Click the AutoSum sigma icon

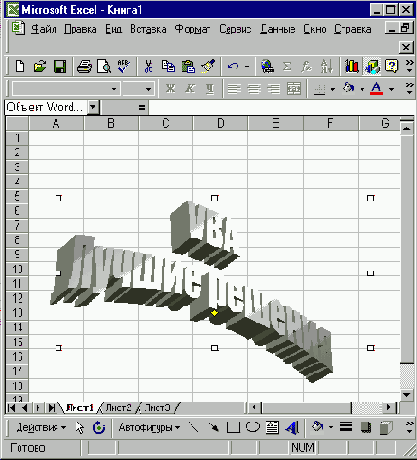tap(287, 66)
